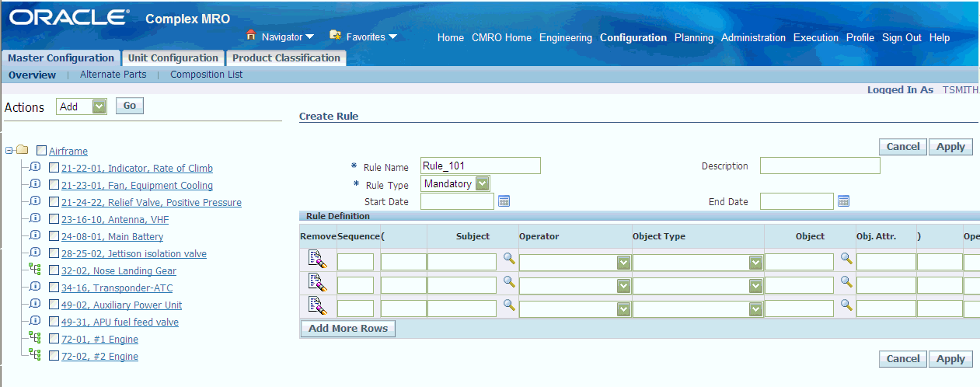
Task: Check the 32-02 Nose Landing Gear checkbox
Action: coord(54,270)
